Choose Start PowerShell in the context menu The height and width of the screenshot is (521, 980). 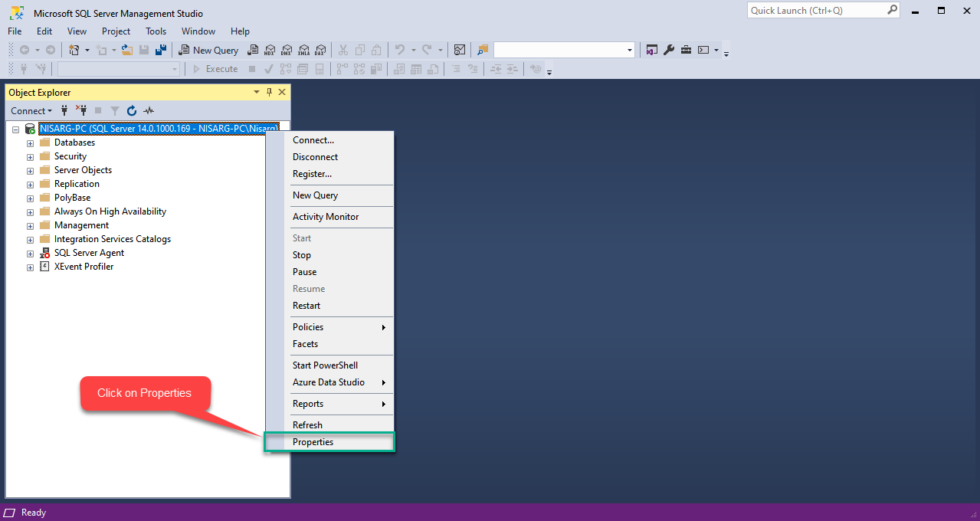click(329, 365)
